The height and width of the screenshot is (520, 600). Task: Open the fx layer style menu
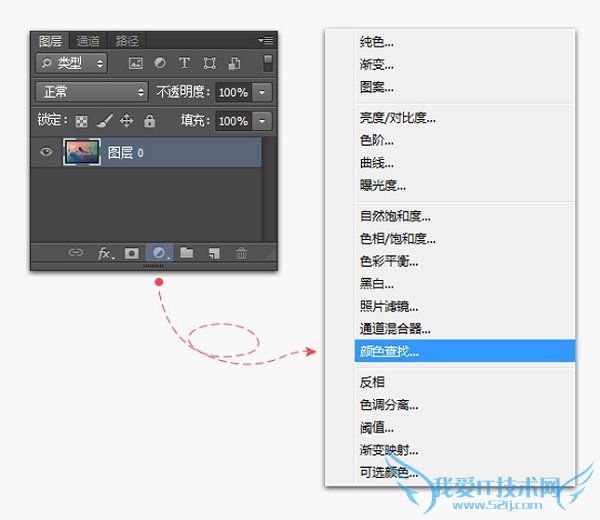[105, 253]
